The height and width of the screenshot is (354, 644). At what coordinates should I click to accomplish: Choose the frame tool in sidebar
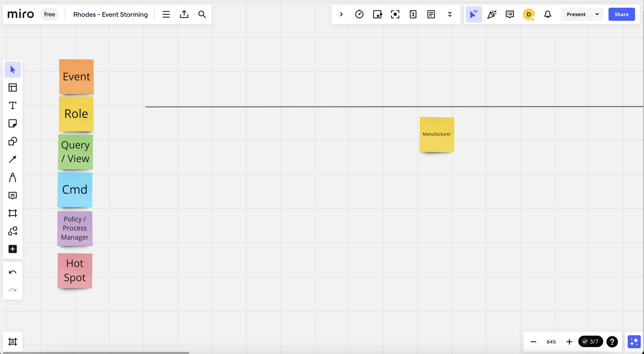pos(13,213)
